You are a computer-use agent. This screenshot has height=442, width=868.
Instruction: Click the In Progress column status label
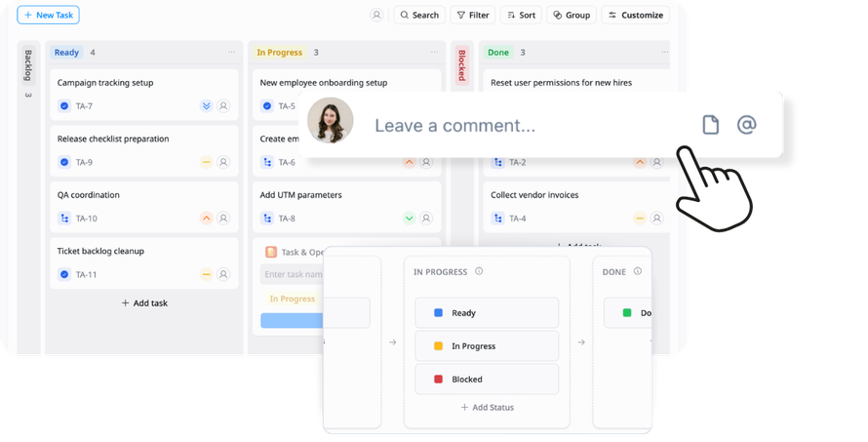[280, 52]
